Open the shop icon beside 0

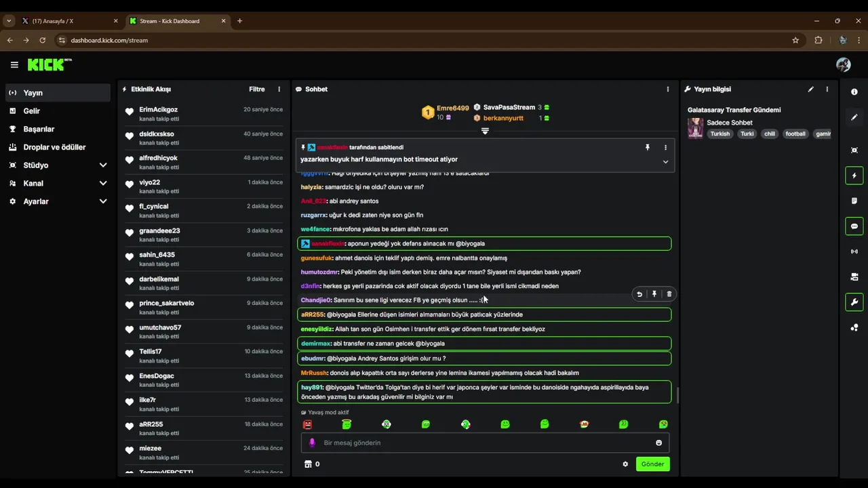308,464
